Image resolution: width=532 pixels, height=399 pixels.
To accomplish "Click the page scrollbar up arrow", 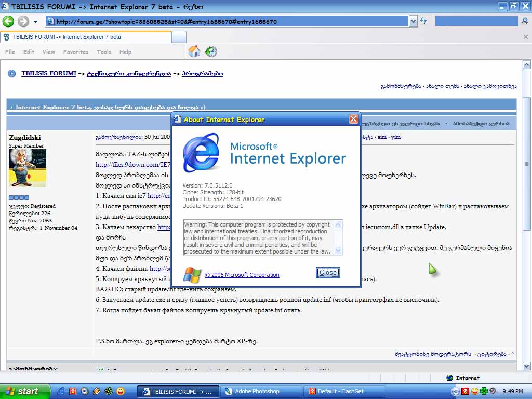I will (x=527, y=64).
